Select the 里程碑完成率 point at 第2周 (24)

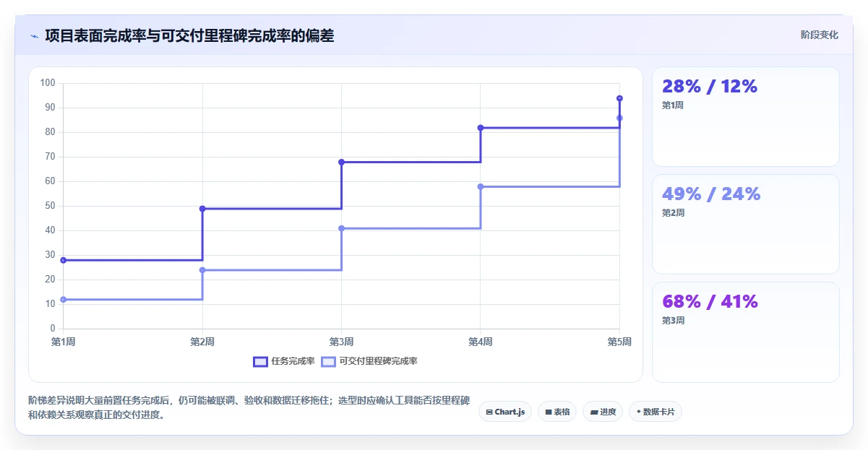pyautogui.click(x=202, y=270)
